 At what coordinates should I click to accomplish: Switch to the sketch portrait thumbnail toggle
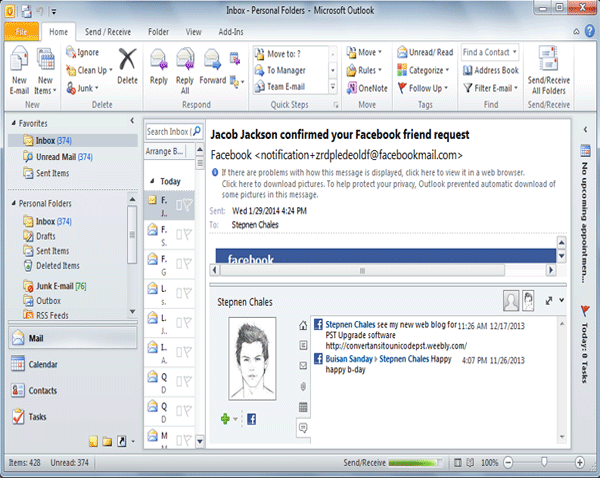tap(528, 300)
